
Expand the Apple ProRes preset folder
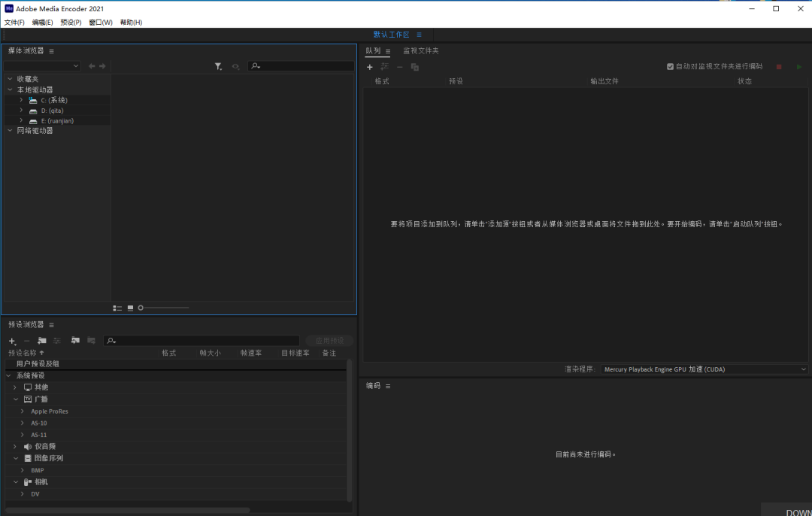23,411
